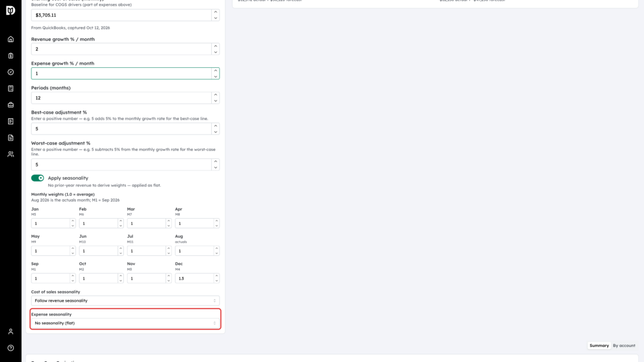The width and height of the screenshot is (644, 362).
Task: Decrease Expense growth using its down arrow
Action: click(x=216, y=77)
